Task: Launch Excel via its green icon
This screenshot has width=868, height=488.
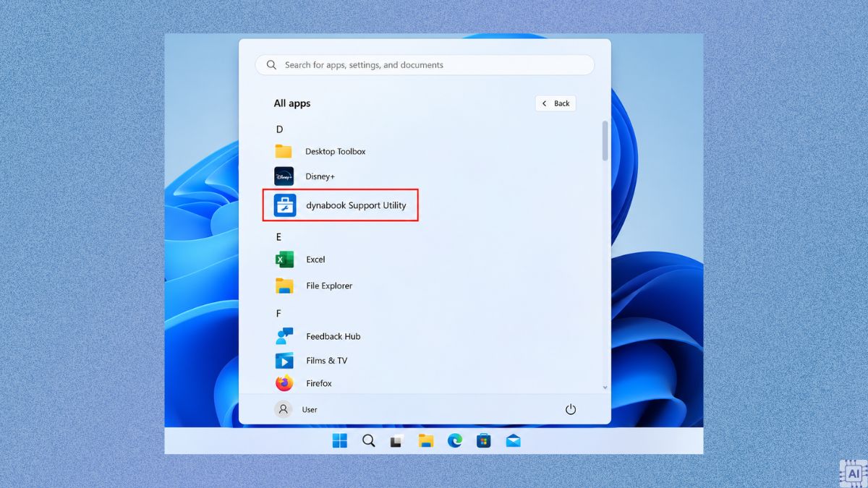Action: (284, 260)
